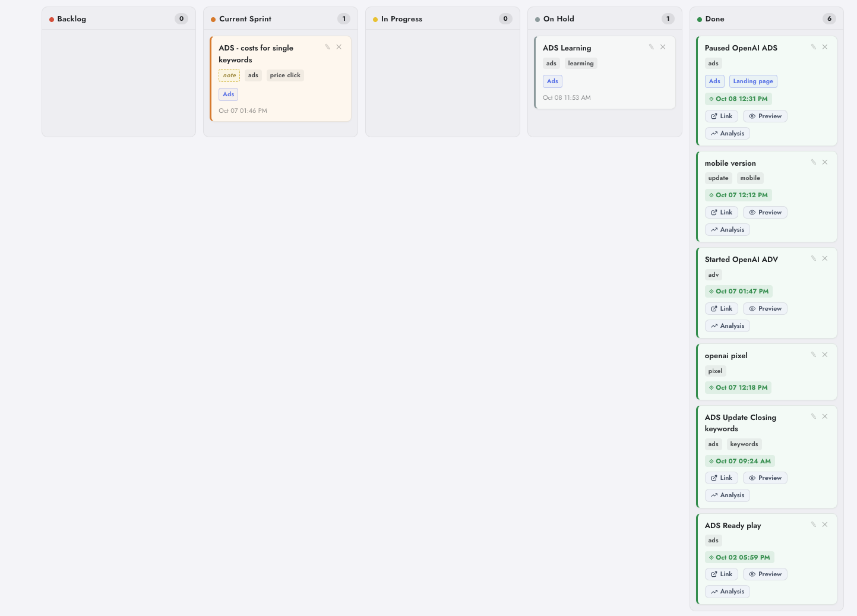
Task: Open the Link on Paused OpenAI ADS card
Action: point(722,116)
